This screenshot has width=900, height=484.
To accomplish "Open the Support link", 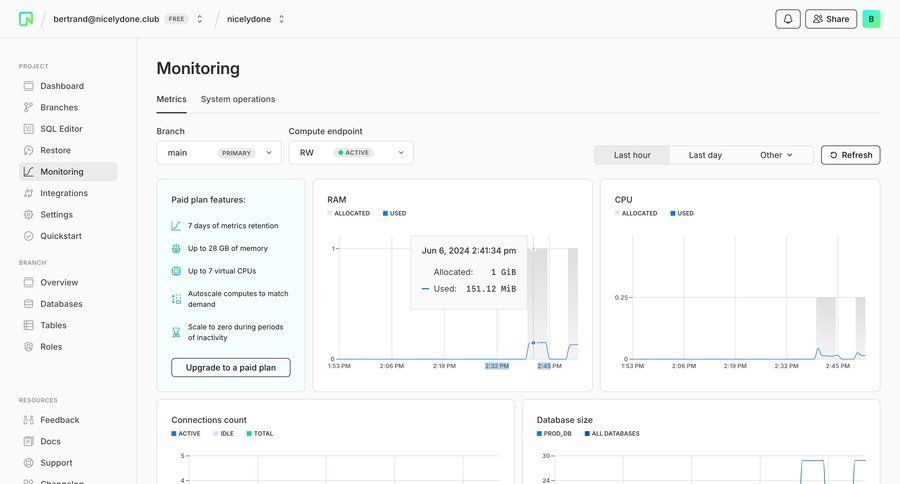I will click(x=68, y=463).
